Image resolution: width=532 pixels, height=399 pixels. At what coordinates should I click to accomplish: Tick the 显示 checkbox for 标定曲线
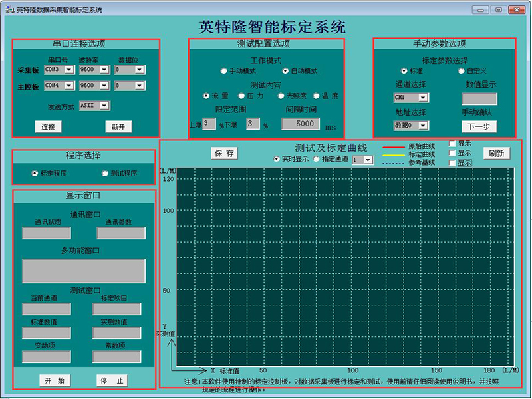[453, 153]
